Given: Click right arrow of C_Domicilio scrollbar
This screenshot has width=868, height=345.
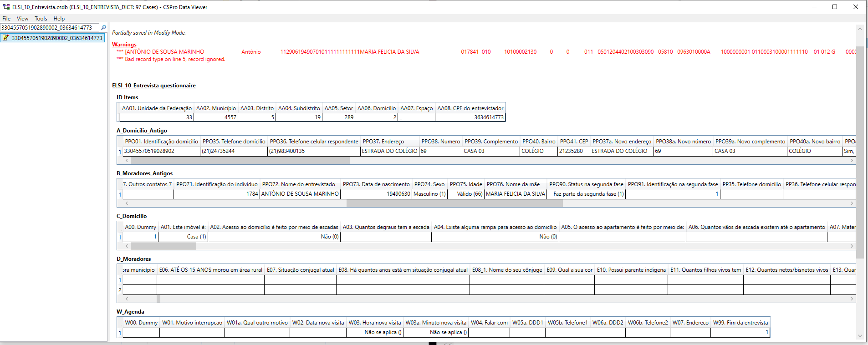Looking at the screenshot, I should 852,246.
